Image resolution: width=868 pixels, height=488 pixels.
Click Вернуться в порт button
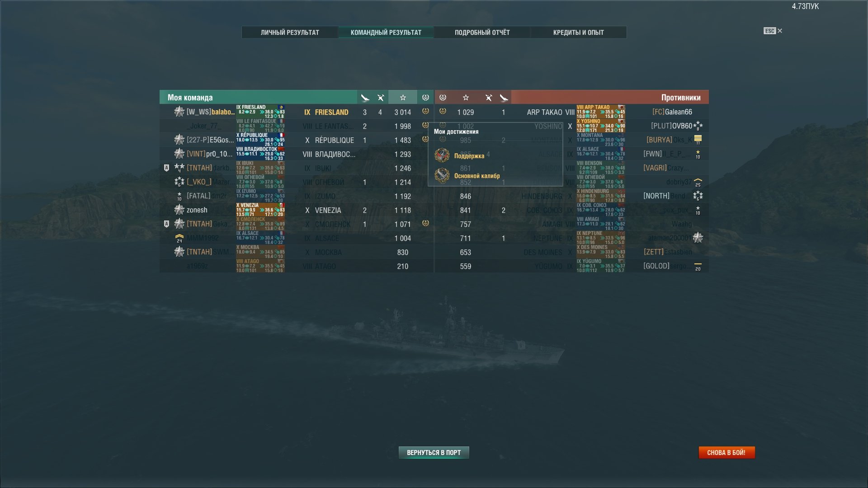pos(434,452)
